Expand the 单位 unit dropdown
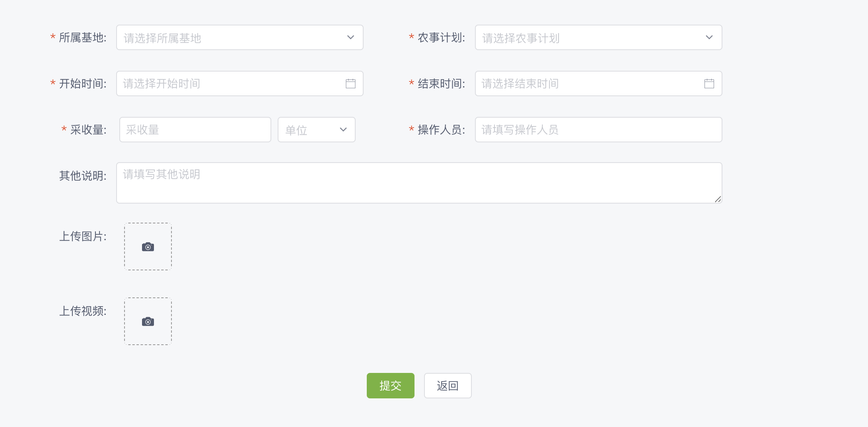 [x=317, y=130]
